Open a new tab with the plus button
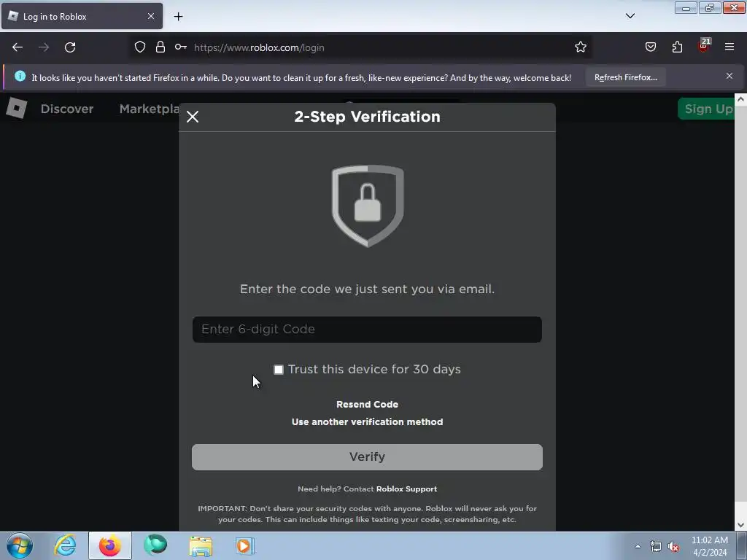This screenshot has width=747, height=560. pyautogui.click(x=178, y=17)
